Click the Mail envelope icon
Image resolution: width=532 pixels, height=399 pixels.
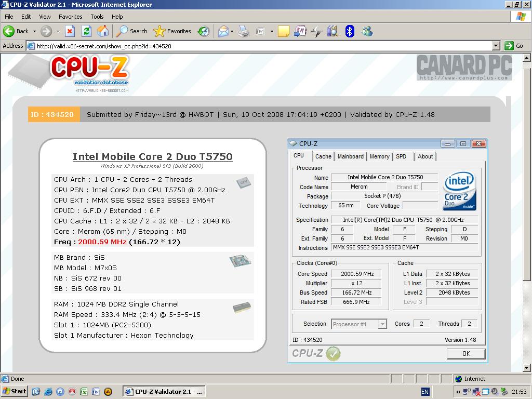(223, 31)
